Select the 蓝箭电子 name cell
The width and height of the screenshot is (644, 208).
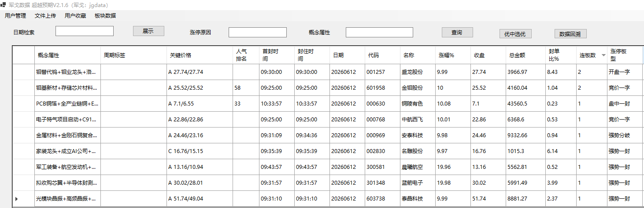pyautogui.click(x=418, y=182)
